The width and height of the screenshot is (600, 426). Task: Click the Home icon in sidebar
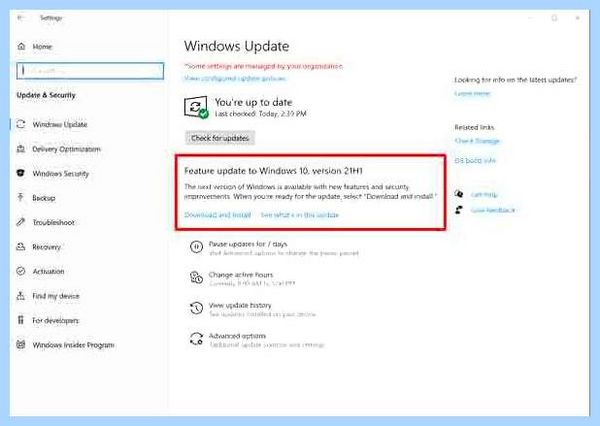[21, 46]
